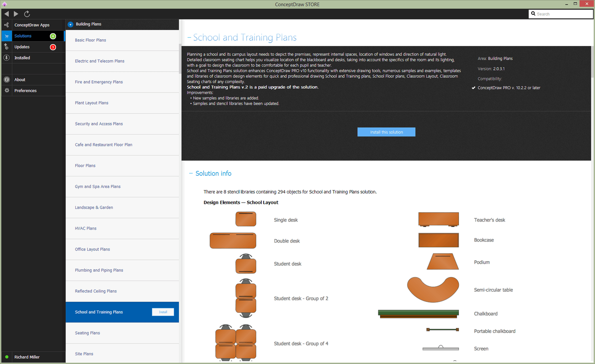Viewport: 595px width, 364px height.
Task: Click the Double desk stencil image
Action: 233,241
